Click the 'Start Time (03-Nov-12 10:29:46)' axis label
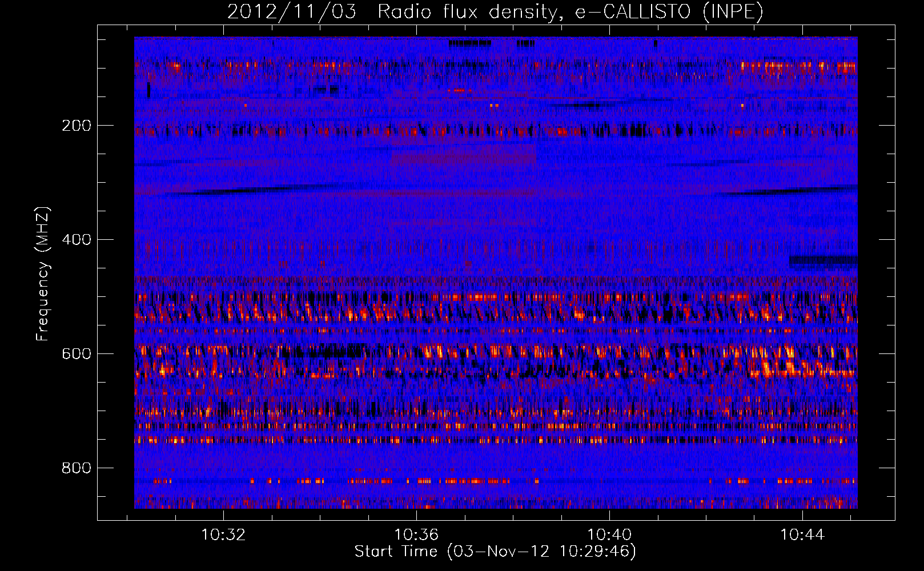The width and height of the screenshot is (924, 571). tap(495, 552)
